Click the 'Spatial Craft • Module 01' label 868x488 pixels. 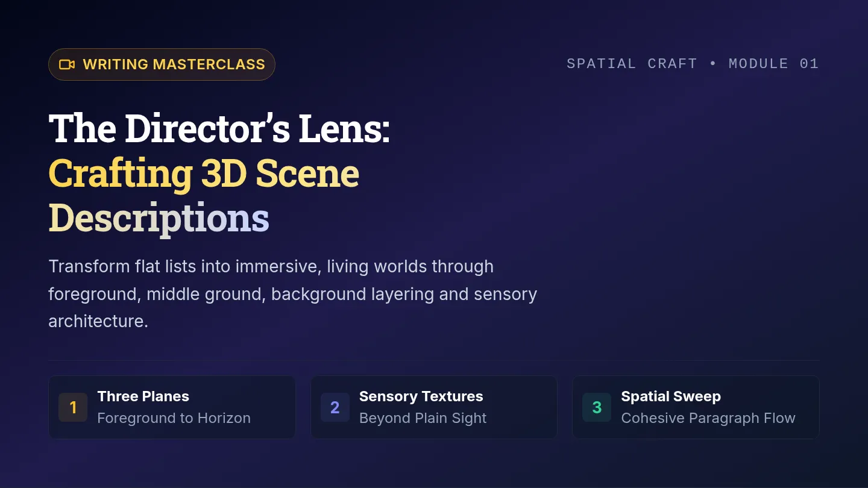693,64
